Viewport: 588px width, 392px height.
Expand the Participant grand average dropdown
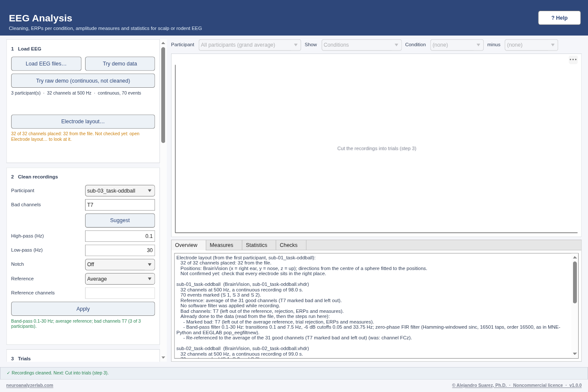250,45
